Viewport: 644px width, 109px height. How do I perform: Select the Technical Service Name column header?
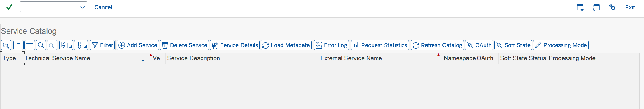coord(85,58)
